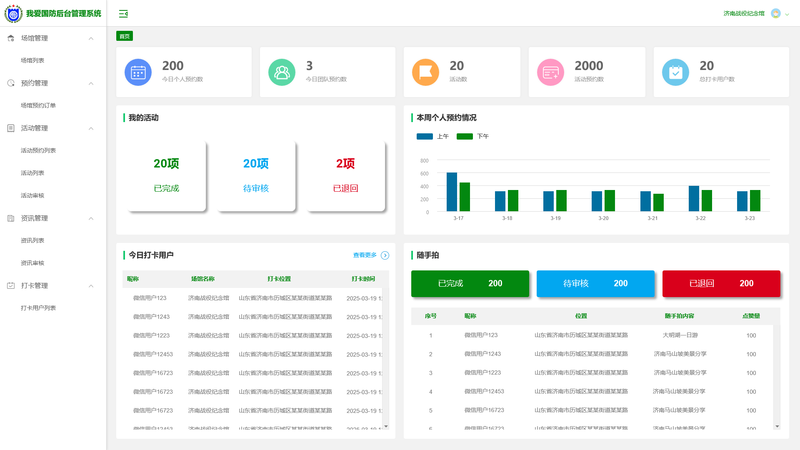Collapse the sidebar with the hamburger icon

[123, 14]
